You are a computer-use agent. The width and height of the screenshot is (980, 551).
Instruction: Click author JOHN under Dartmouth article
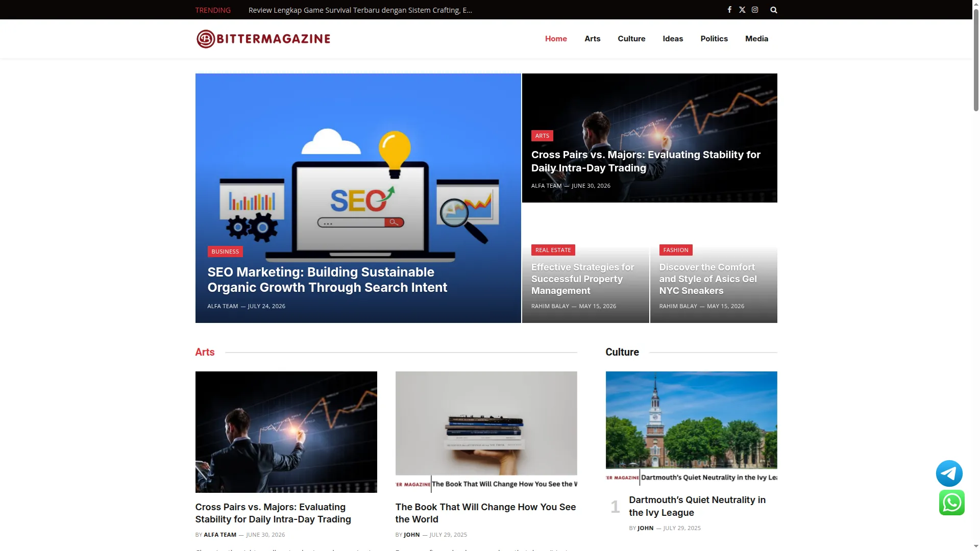click(x=646, y=528)
